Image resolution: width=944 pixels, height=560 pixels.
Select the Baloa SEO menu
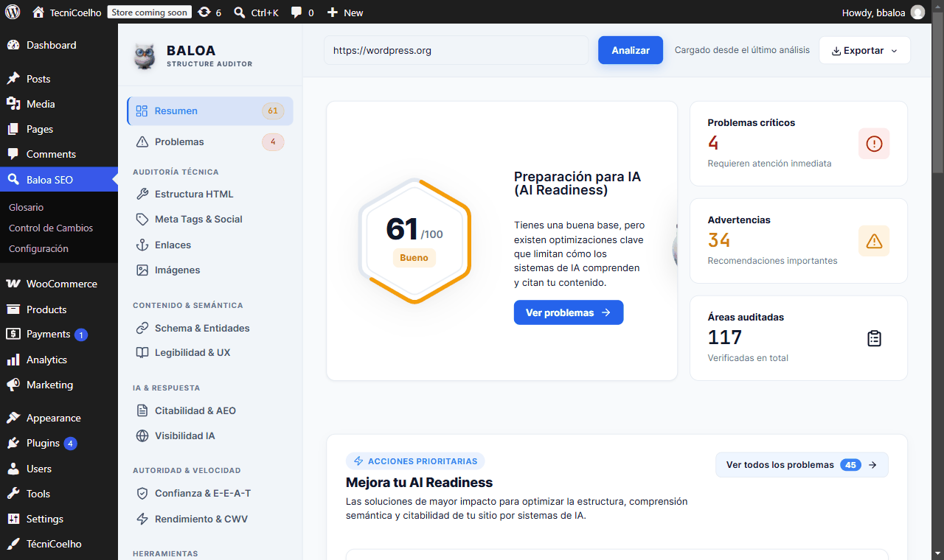coord(59,179)
